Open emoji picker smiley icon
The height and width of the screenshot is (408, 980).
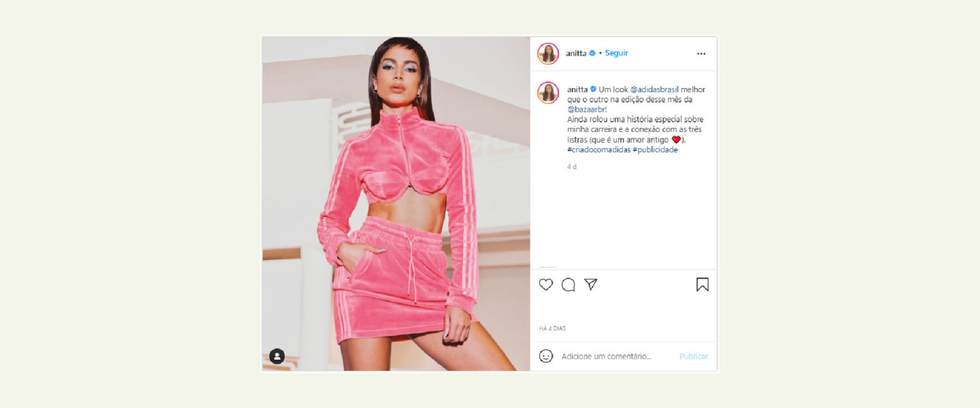pyautogui.click(x=546, y=356)
